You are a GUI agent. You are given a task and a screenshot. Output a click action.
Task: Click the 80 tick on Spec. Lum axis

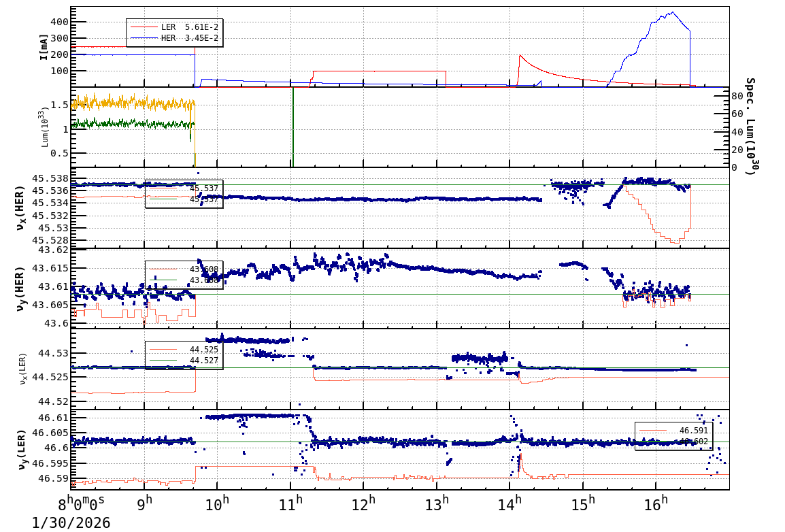[x=737, y=96]
